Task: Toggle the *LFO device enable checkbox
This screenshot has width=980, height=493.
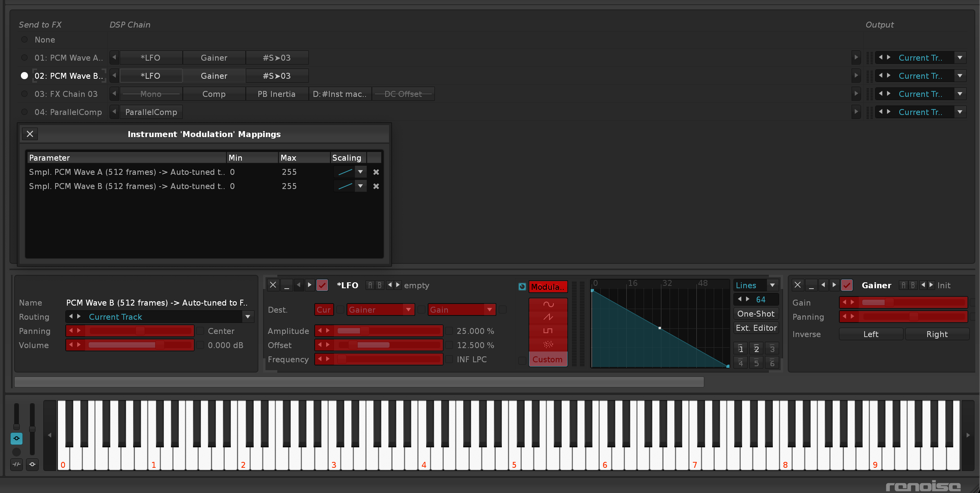Action: pos(322,285)
